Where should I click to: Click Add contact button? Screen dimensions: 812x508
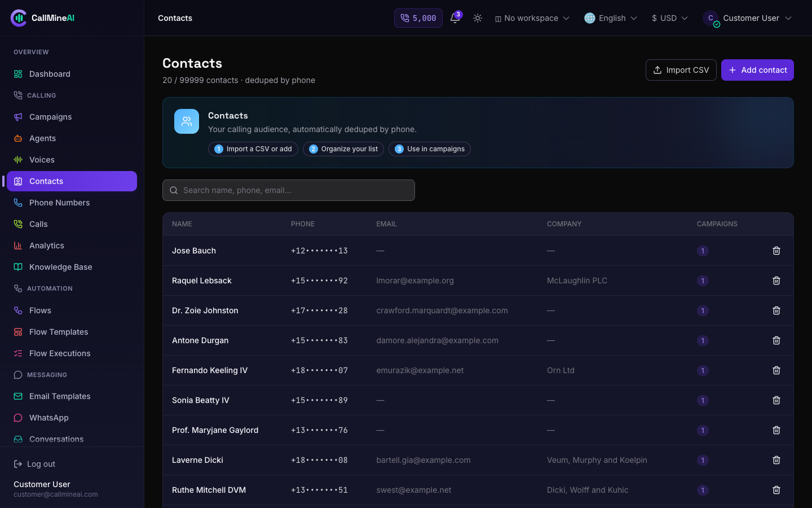[757, 70]
